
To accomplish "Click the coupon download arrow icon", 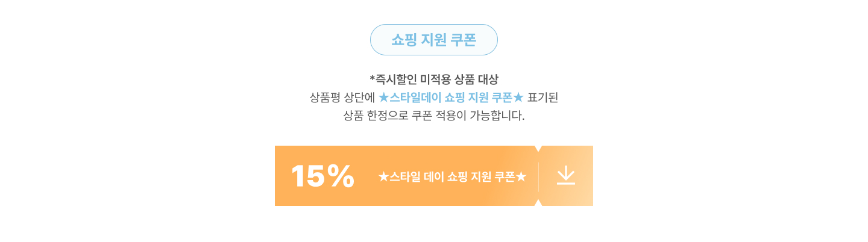I will (x=565, y=176).
